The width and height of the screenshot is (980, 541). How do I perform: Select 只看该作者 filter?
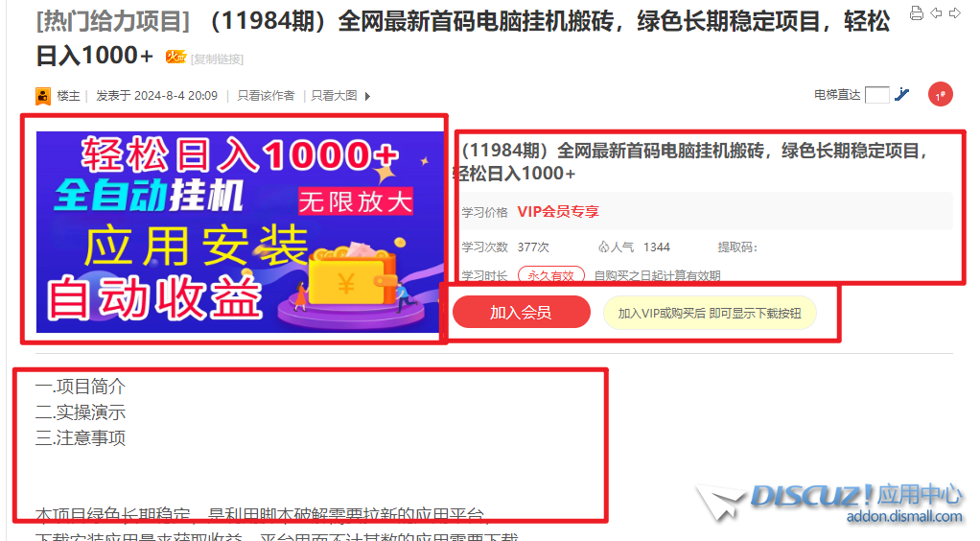pyautogui.click(x=266, y=96)
